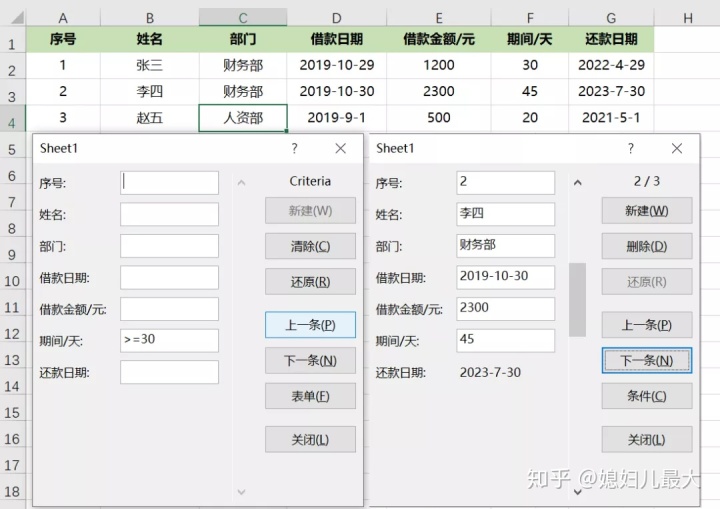
Task: Click the 序号 field showing 2
Action: click(x=506, y=183)
